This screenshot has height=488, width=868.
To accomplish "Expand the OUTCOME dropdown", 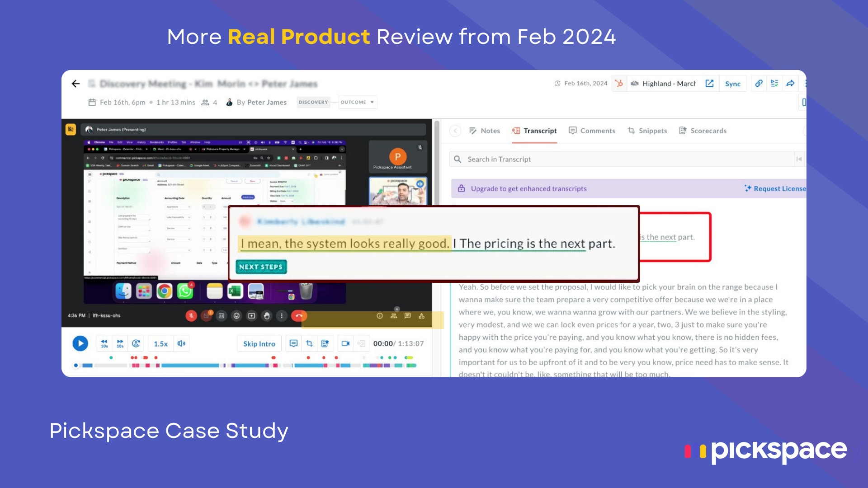I will pos(357,102).
